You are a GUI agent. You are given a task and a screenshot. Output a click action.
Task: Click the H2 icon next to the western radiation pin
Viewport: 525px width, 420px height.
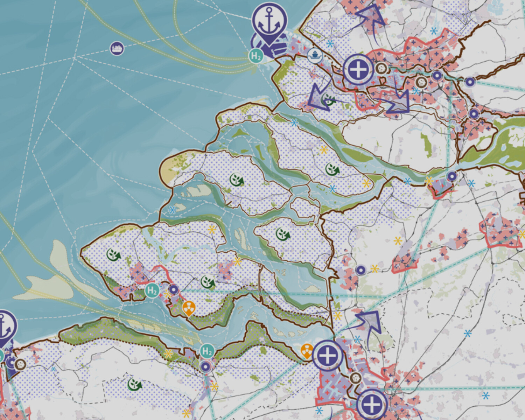point(152,290)
